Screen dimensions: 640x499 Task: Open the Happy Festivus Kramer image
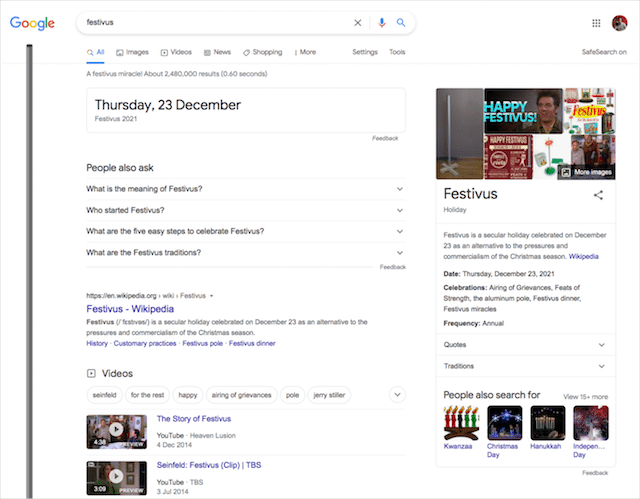(523, 111)
